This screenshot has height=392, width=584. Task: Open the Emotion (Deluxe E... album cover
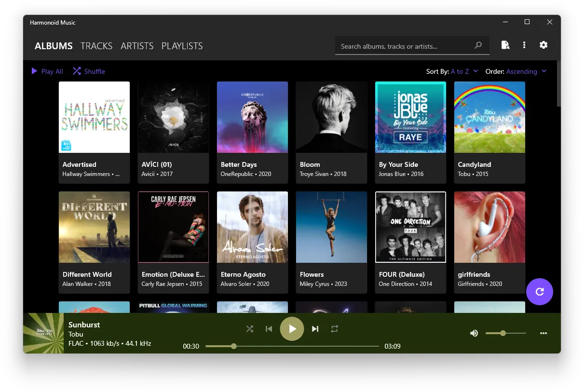[x=173, y=227]
